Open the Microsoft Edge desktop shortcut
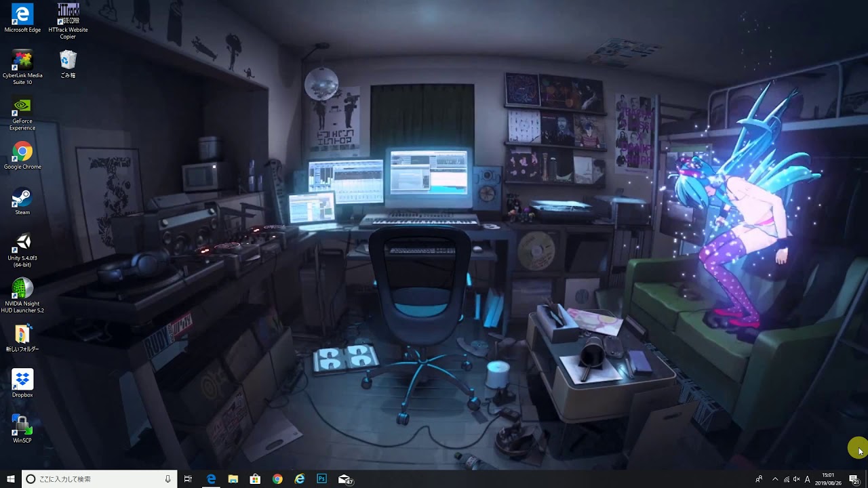The image size is (868, 488). (x=22, y=18)
